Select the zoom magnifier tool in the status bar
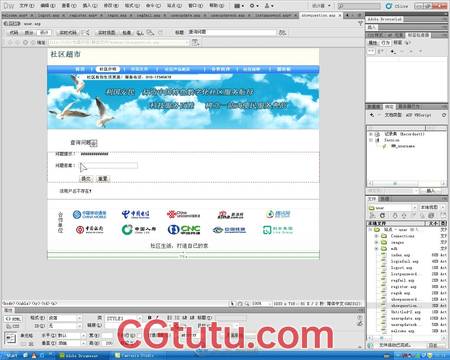Image resolution: width=450 pixels, height=360 pixels. point(247,304)
